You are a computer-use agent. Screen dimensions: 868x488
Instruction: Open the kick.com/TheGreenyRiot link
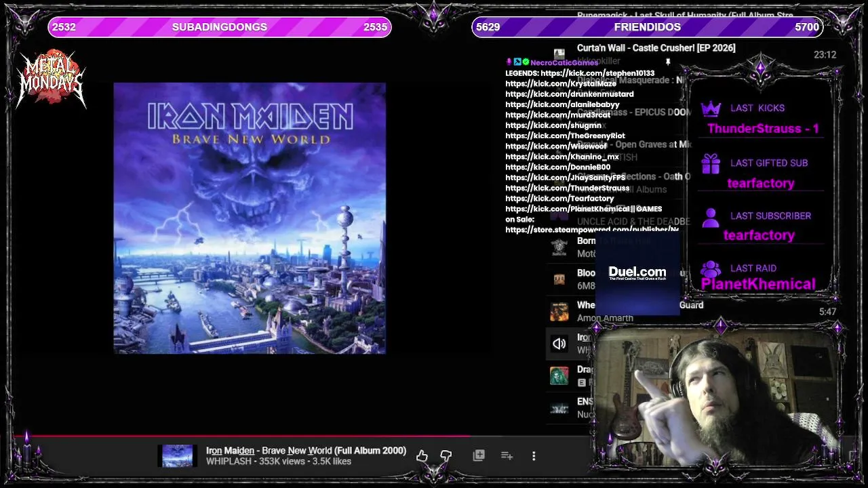click(565, 136)
